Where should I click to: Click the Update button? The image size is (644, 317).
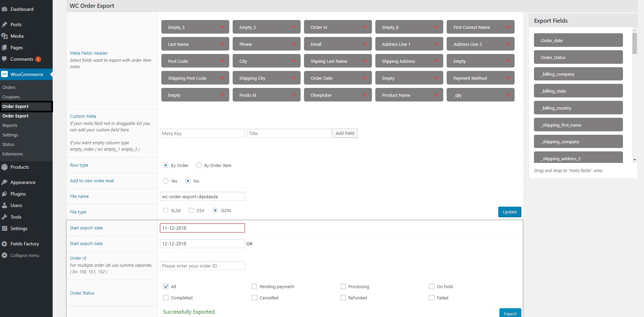(509, 212)
